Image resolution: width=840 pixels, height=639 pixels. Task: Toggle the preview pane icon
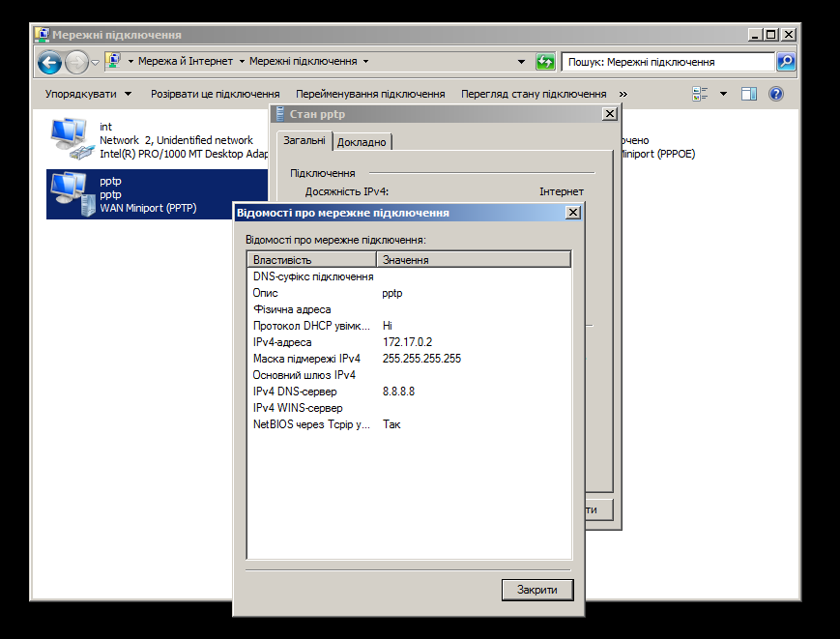pos(748,94)
